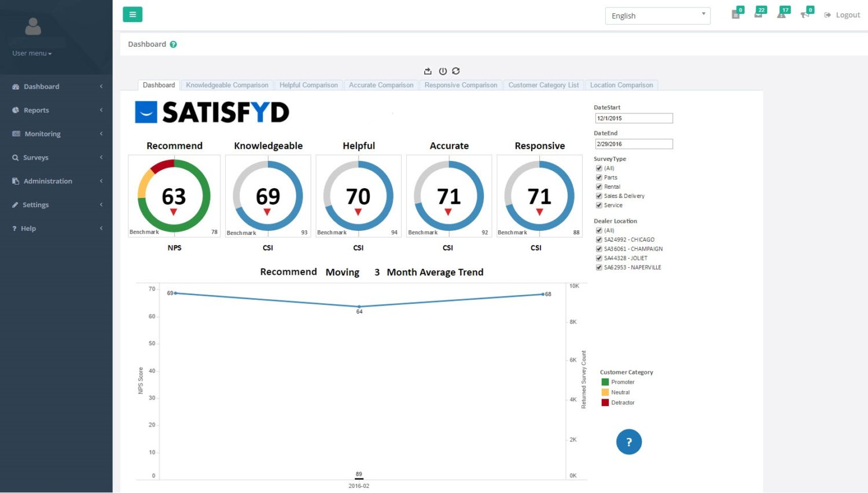Viewport: 868px width, 493px height.
Task: Click the Reports pie chart icon in sidebar
Action: tap(16, 110)
